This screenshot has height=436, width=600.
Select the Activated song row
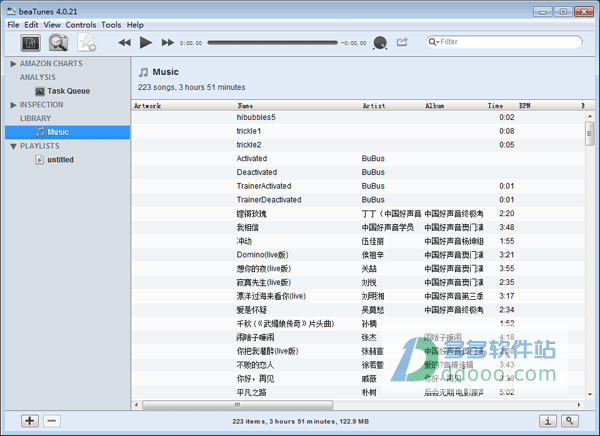[359, 158]
